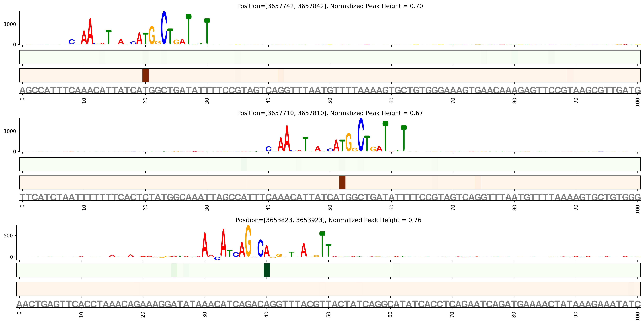The width and height of the screenshot is (644, 324).
Task: Select the dark brown cell in the top orange heatmap
Action: tap(146, 75)
